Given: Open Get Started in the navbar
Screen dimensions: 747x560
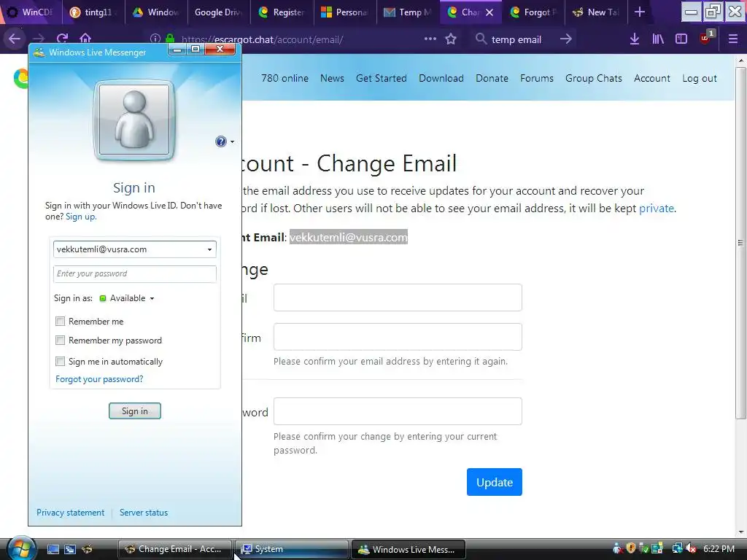Looking at the screenshot, I should coord(381,78).
